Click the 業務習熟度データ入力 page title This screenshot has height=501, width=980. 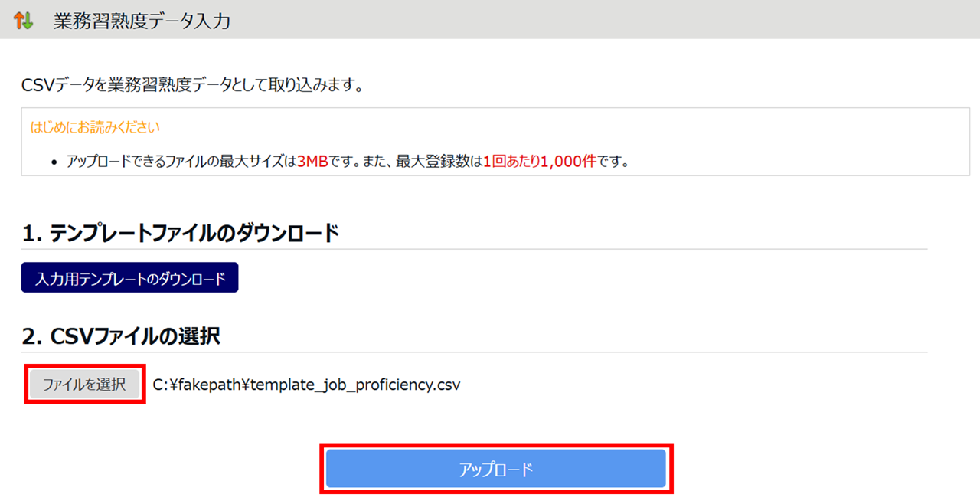pyautogui.click(x=142, y=21)
